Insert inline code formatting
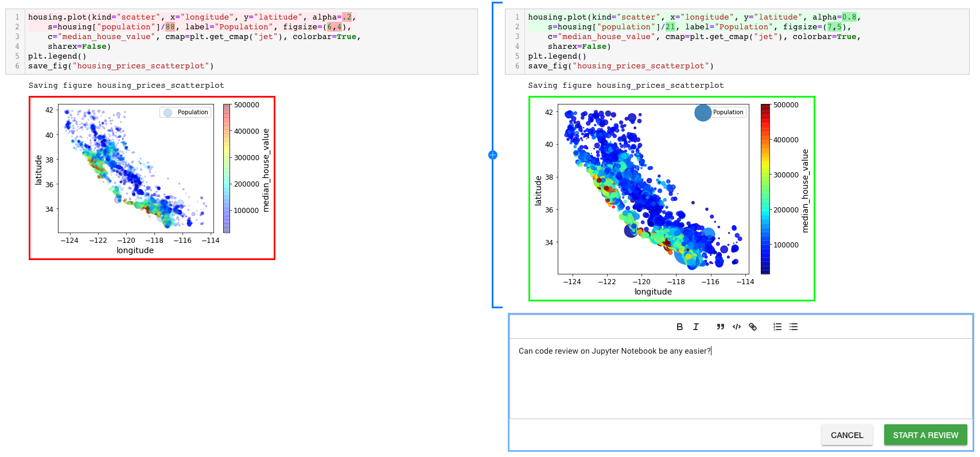The width and height of the screenshot is (980, 457). [737, 327]
